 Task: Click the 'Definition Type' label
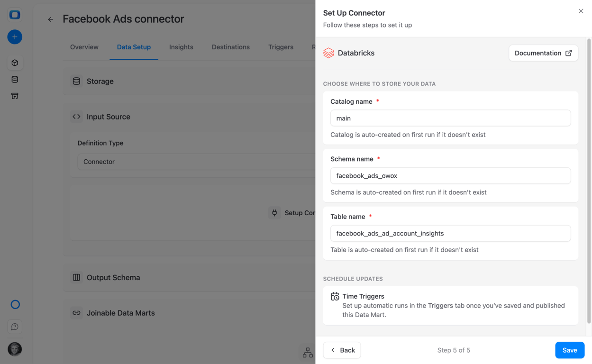coord(100,143)
